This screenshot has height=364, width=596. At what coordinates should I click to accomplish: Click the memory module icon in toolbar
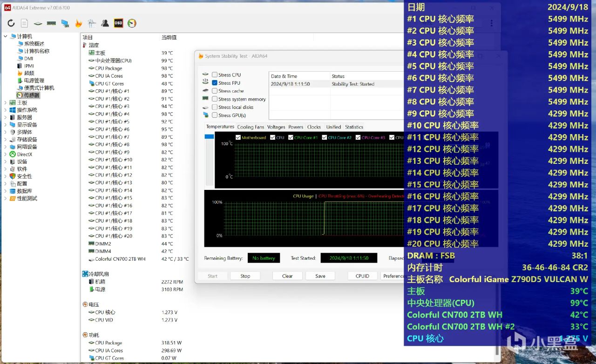click(x=51, y=23)
